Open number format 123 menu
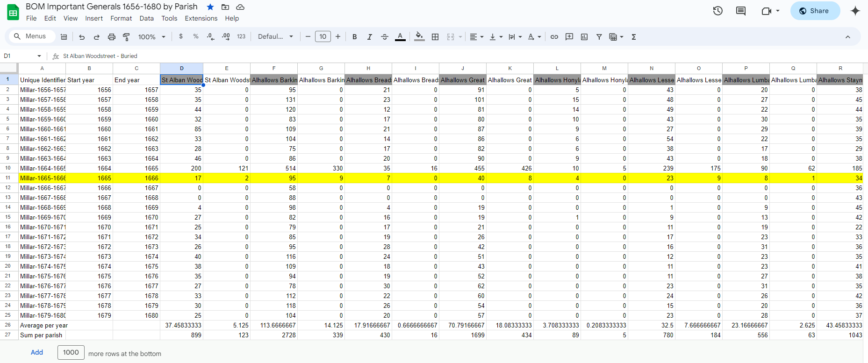Image resolution: width=868 pixels, height=363 pixels. pos(241,36)
